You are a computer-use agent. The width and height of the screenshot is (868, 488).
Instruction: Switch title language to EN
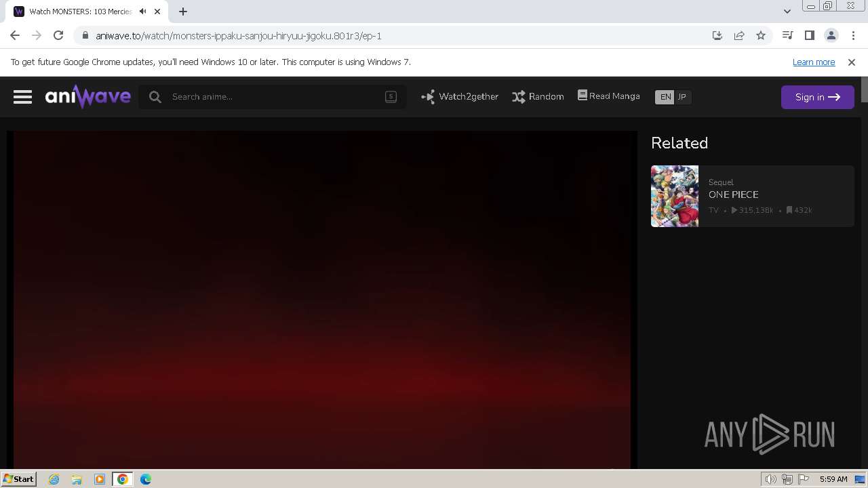(x=665, y=97)
